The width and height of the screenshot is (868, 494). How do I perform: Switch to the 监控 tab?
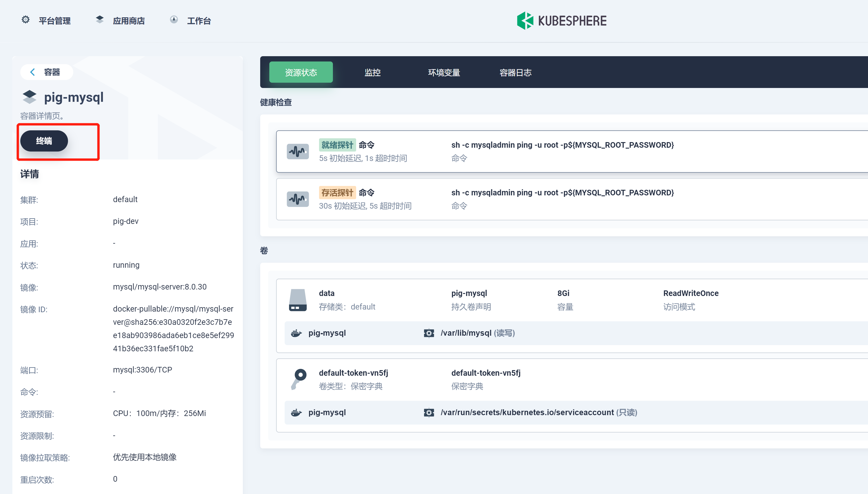(372, 72)
